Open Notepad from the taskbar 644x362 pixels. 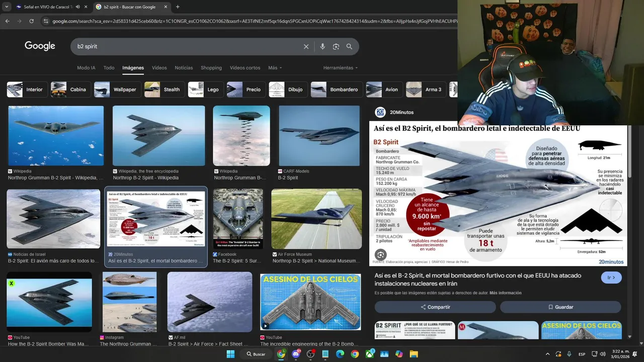pos(325,354)
